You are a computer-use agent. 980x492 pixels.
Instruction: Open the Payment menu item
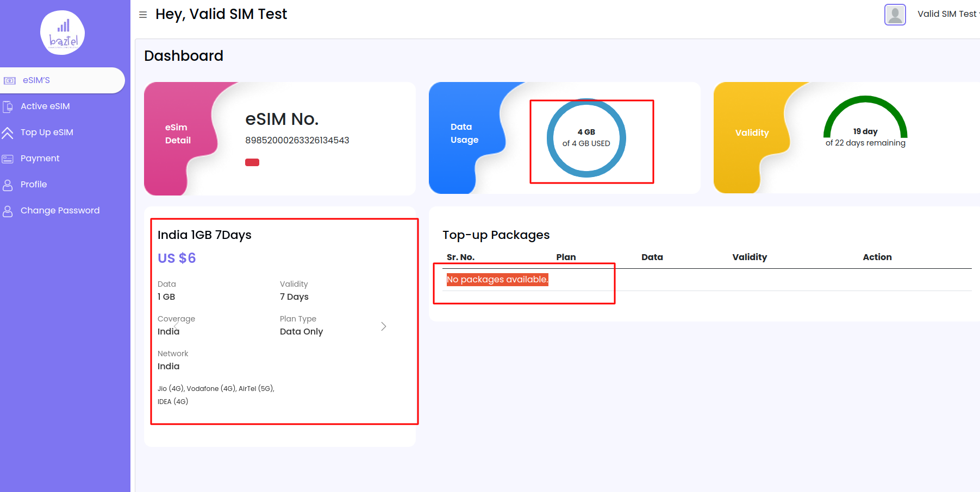click(x=40, y=159)
